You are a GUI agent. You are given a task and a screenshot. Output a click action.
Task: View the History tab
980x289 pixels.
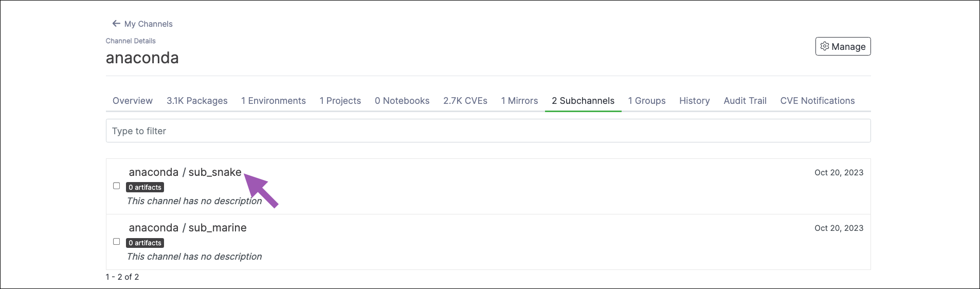695,101
